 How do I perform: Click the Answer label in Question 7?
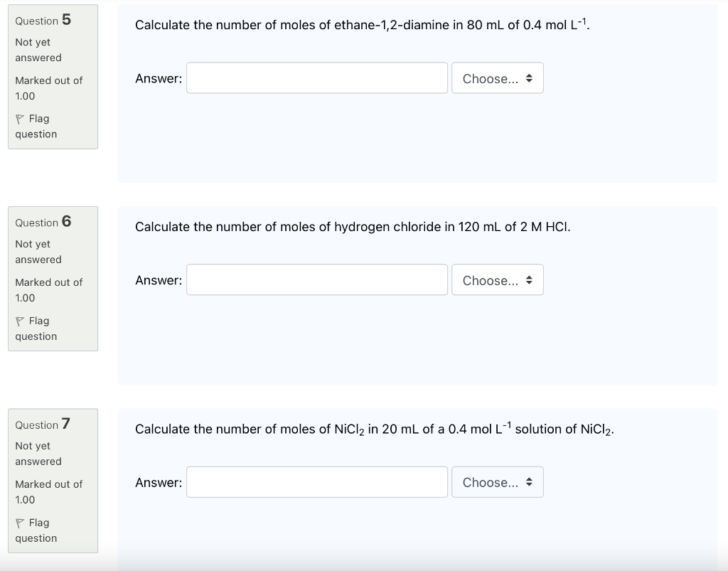click(159, 483)
